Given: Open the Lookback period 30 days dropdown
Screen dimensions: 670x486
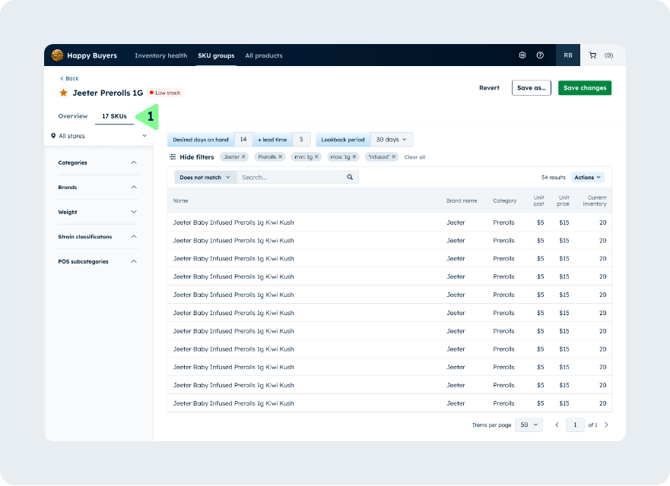Looking at the screenshot, I should click(x=391, y=139).
